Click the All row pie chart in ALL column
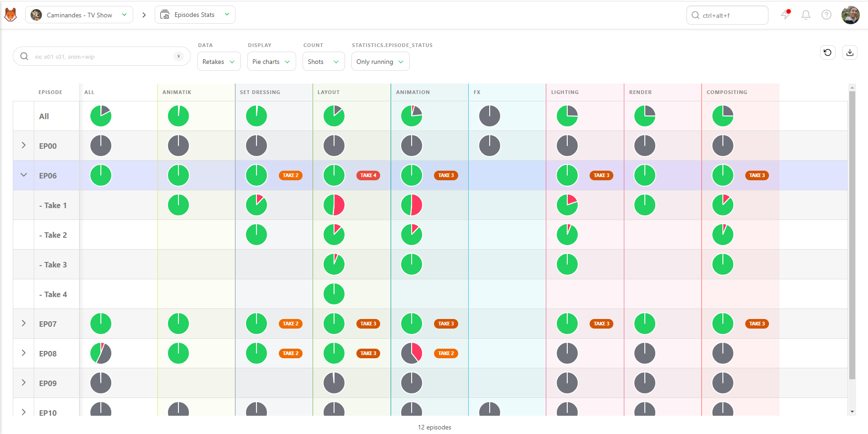This screenshot has width=868, height=434. 101,116
